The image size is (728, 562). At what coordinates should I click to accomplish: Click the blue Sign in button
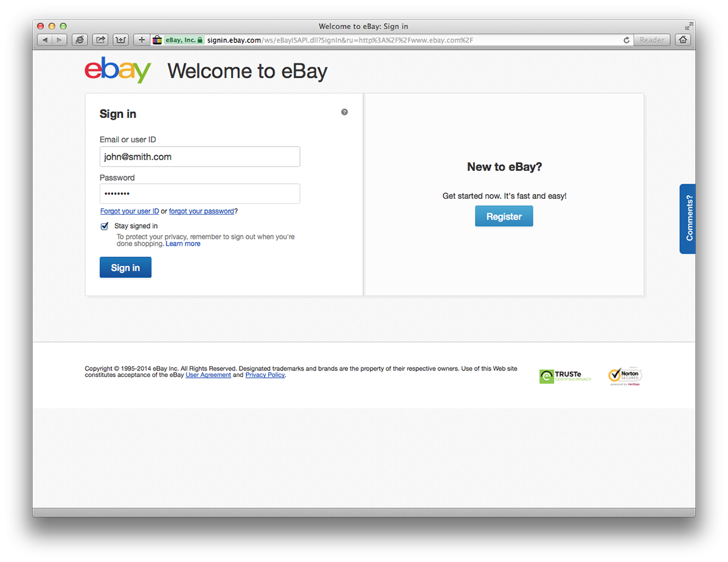125,268
